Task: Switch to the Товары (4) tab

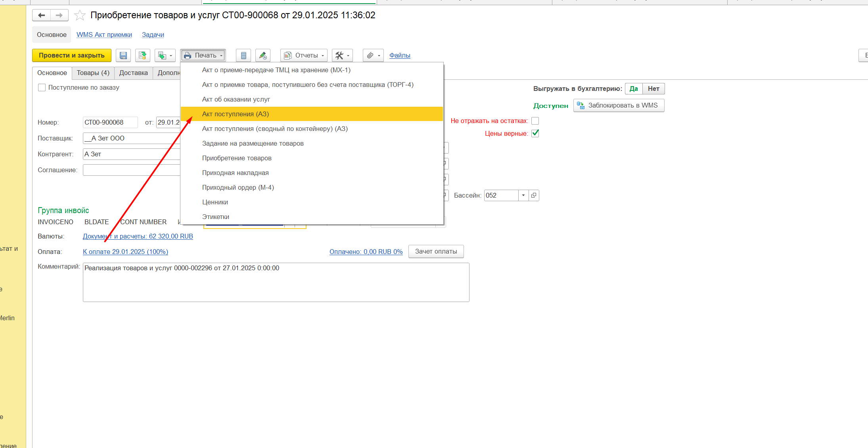Action: point(93,73)
